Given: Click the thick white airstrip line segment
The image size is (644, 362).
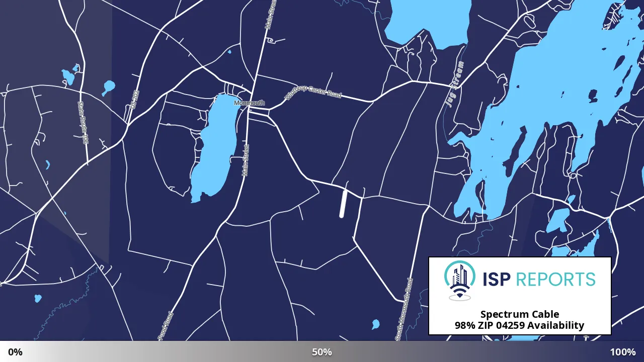Looking at the screenshot, I should (344, 204).
